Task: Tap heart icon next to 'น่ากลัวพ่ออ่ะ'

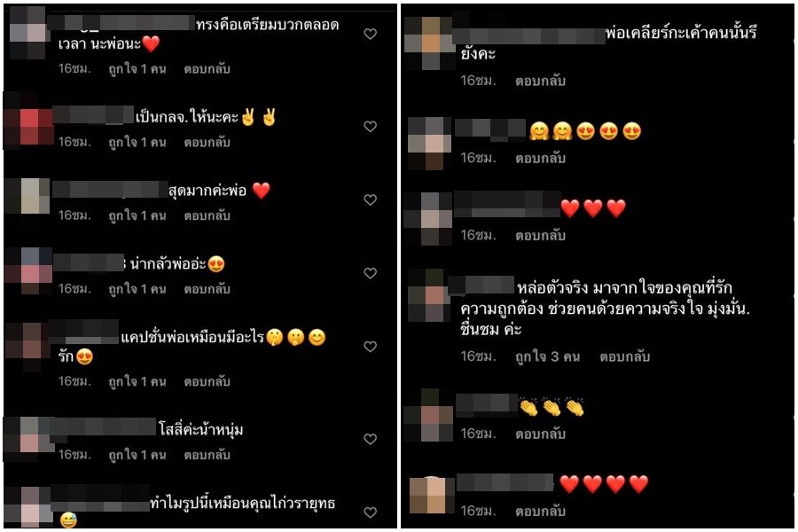Action: tap(370, 273)
